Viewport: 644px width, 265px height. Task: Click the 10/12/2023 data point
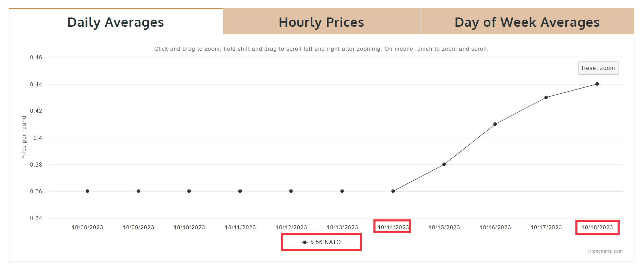pyautogui.click(x=291, y=191)
